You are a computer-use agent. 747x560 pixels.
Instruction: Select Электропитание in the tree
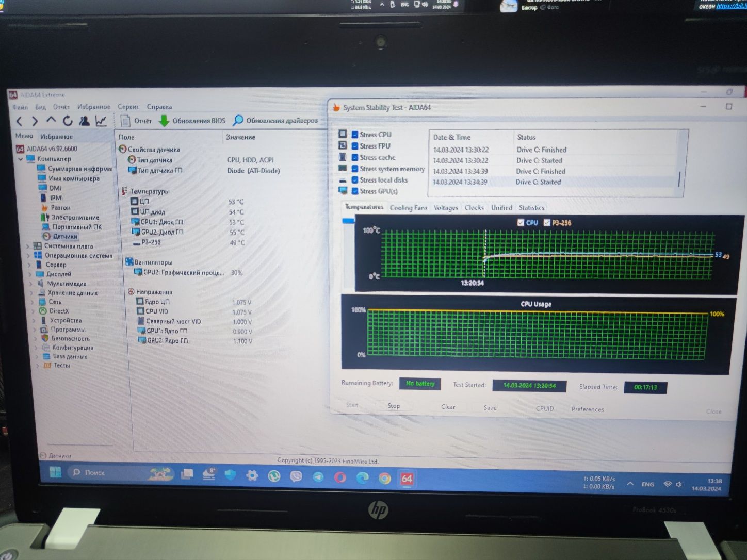(70, 217)
